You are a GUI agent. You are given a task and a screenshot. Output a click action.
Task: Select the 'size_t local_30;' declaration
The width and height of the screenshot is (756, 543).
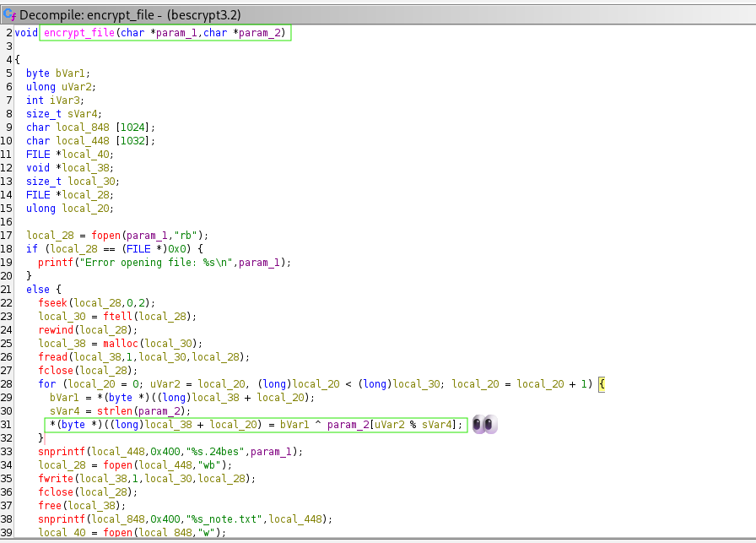point(73,181)
